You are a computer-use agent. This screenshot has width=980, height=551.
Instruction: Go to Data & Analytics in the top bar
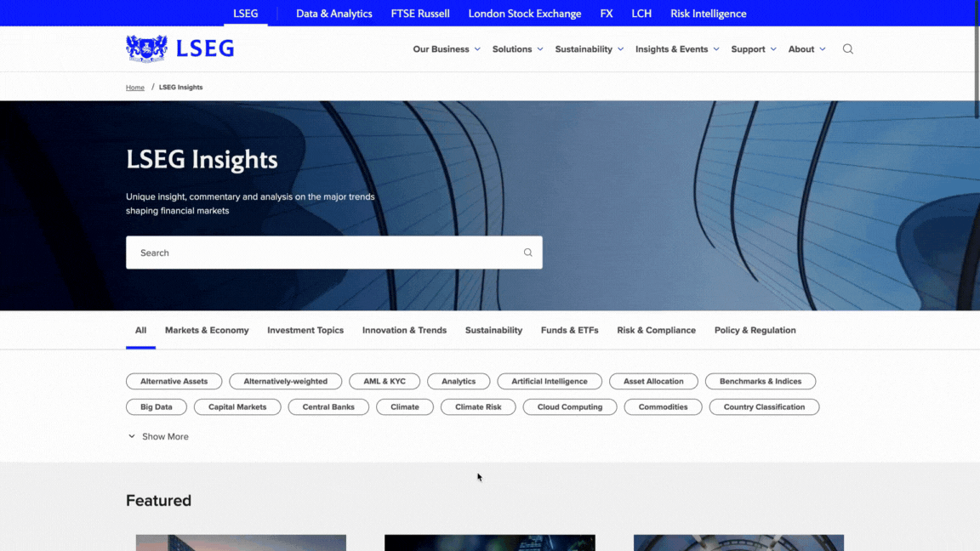tap(333, 13)
